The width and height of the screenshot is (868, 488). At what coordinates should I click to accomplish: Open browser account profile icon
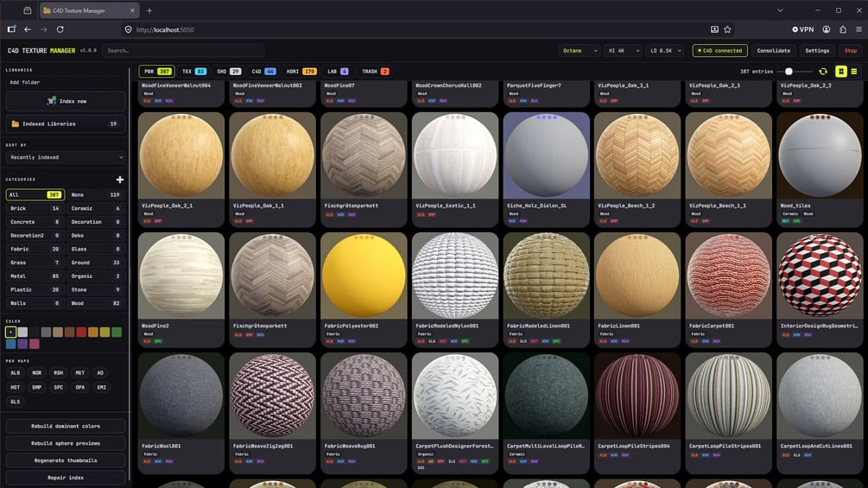click(826, 29)
